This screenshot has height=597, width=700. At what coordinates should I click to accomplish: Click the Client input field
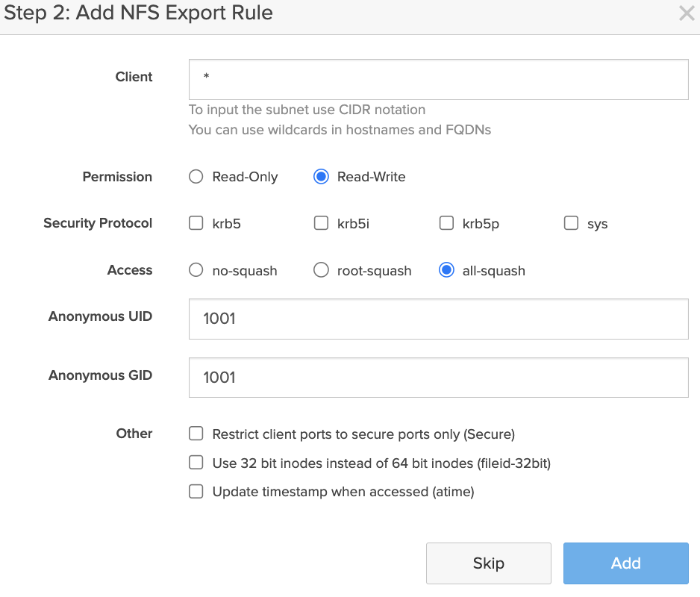point(438,80)
